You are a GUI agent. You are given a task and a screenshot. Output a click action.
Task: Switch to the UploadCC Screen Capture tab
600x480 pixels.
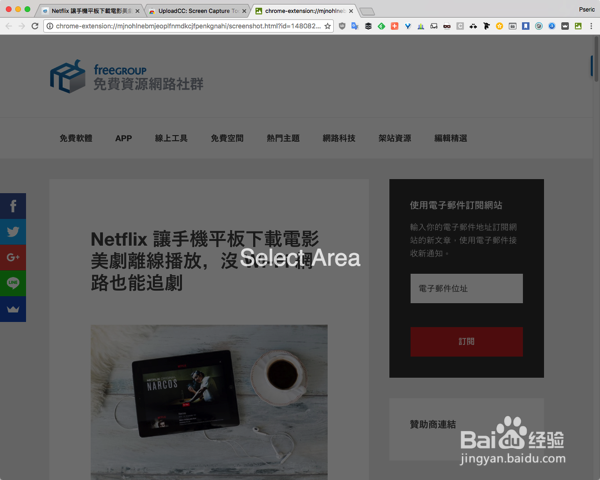[x=197, y=11]
